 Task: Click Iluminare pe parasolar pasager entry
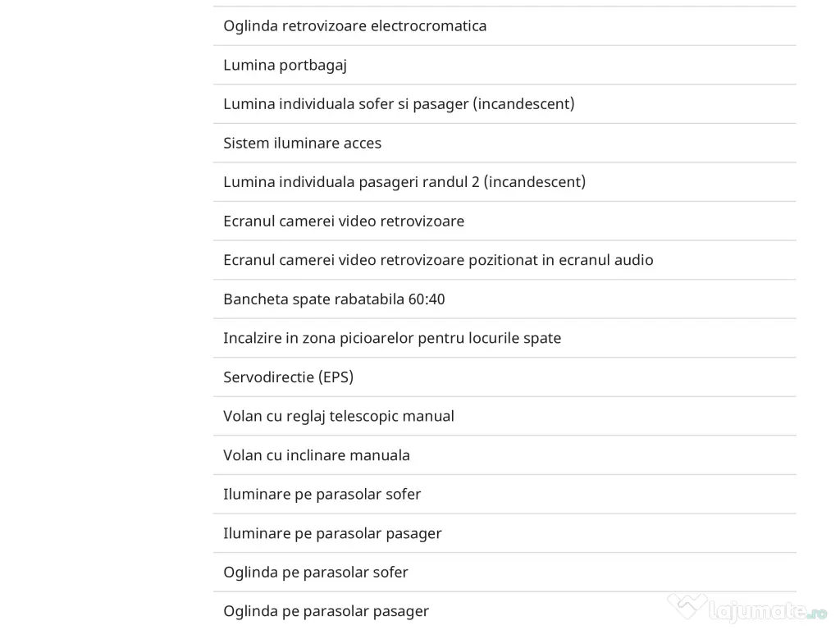tap(332, 533)
